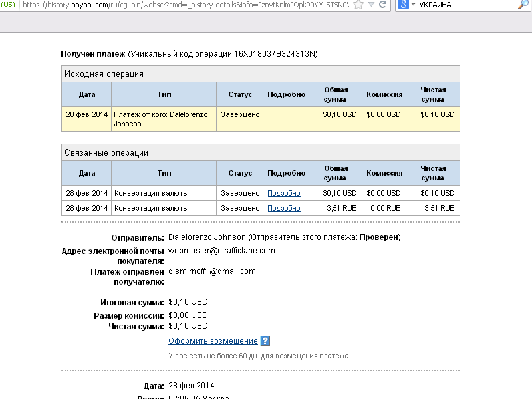Click the operation code 16X018037B324313N
This screenshot has width=532, height=399.
point(275,54)
